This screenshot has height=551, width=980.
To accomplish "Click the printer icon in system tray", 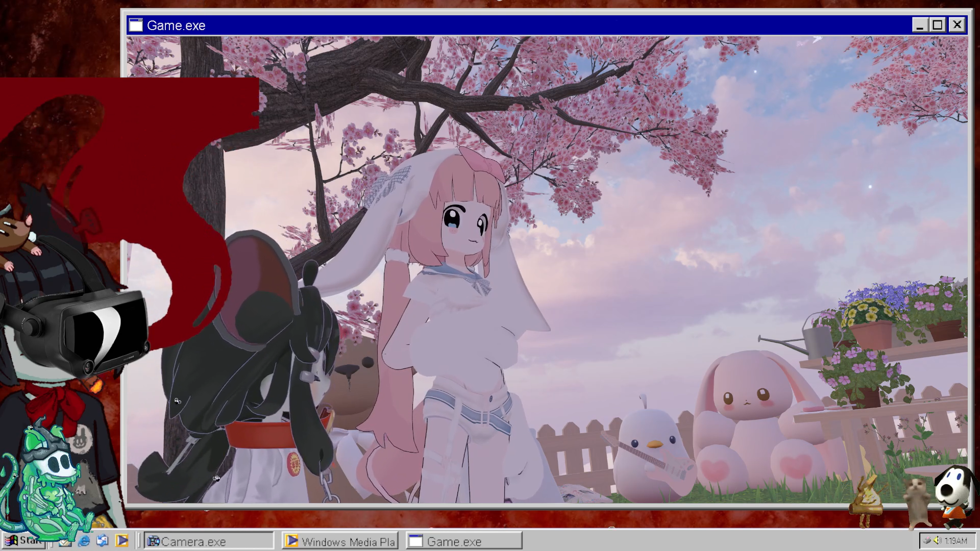I will click(927, 541).
